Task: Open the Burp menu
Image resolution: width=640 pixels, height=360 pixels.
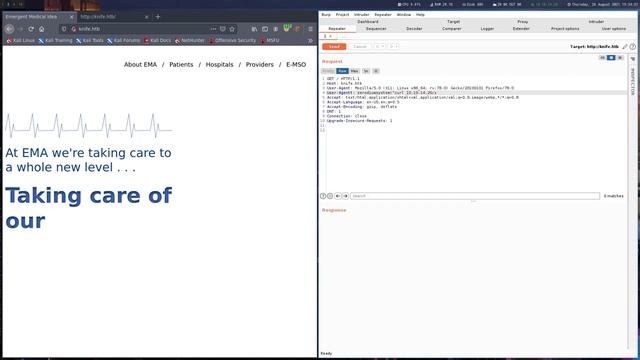Action: 326,15
